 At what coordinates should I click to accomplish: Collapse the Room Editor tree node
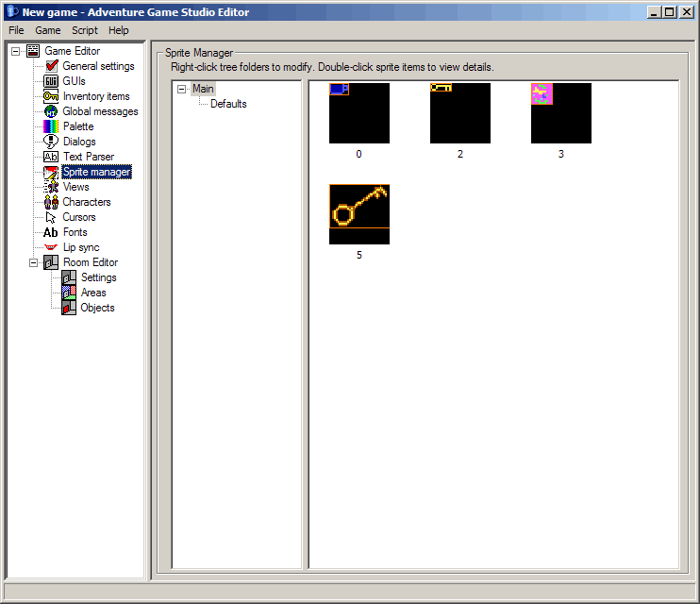[x=33, y=262]
